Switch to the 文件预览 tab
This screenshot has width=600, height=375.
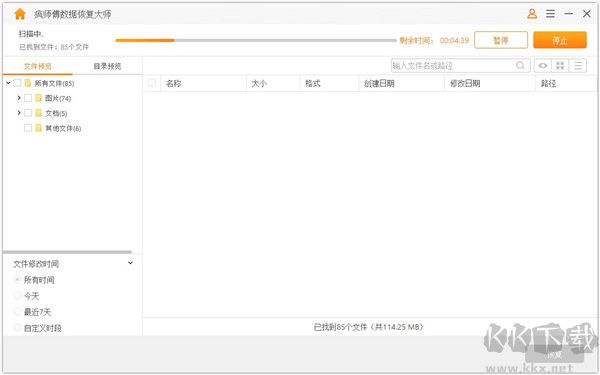(38, 66)
